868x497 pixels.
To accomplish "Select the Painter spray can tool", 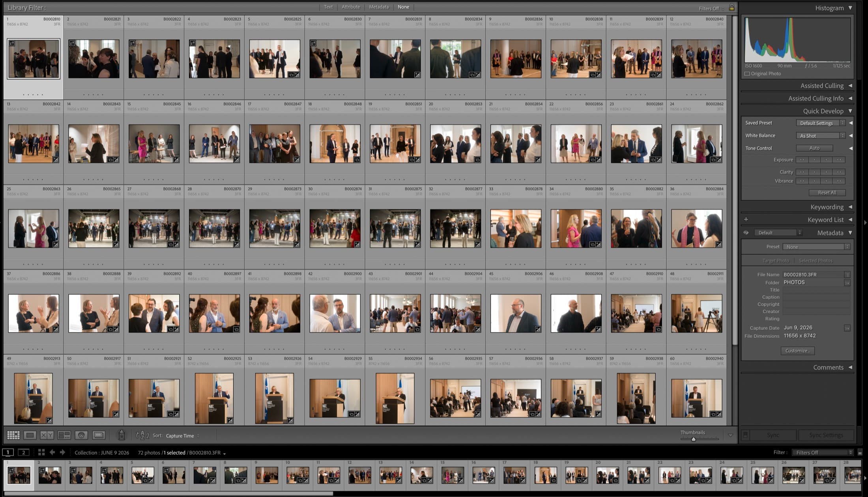I will click(x=122, y=435).
